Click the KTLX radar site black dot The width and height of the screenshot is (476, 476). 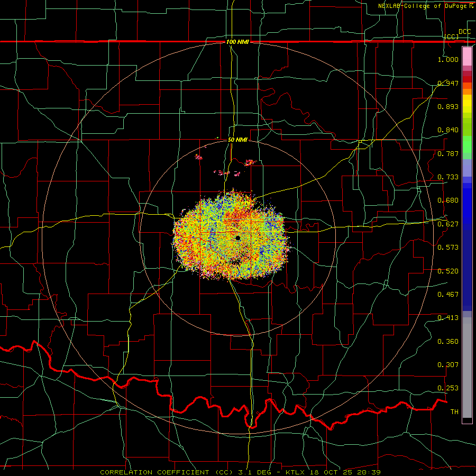[238, 238]
